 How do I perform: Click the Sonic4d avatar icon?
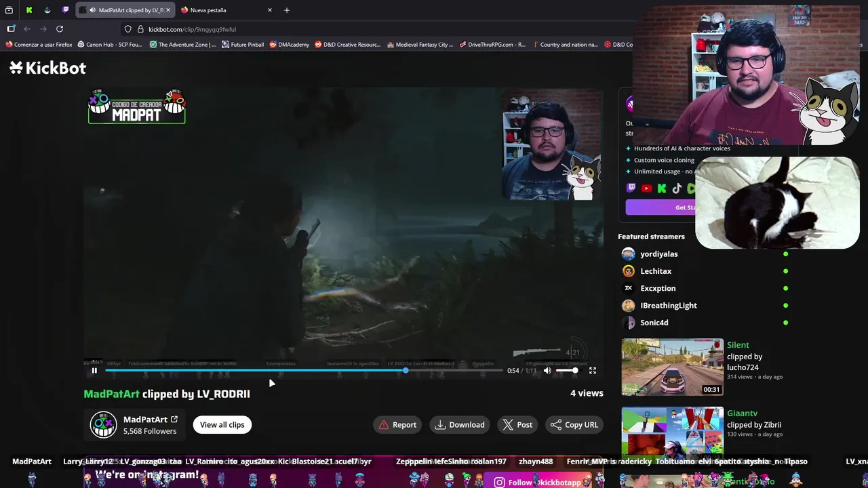629,323
